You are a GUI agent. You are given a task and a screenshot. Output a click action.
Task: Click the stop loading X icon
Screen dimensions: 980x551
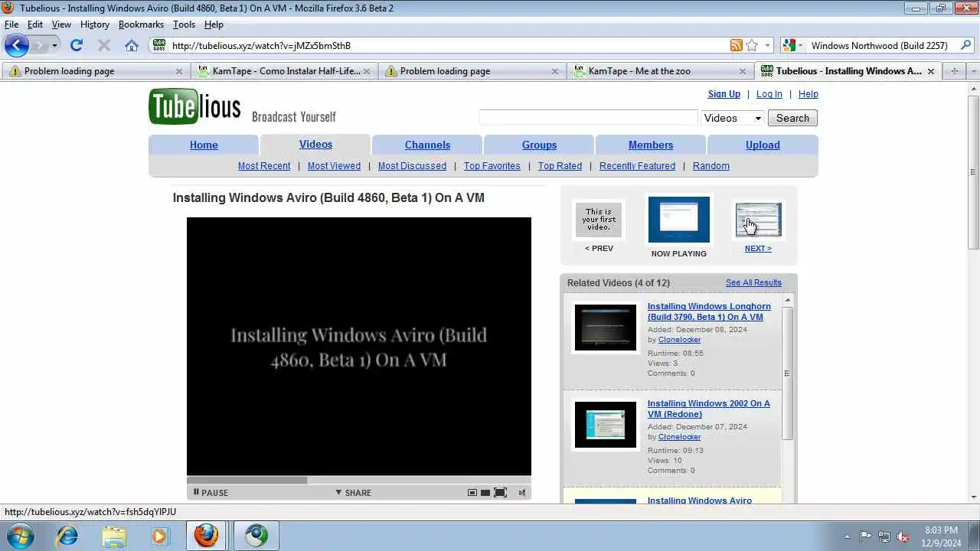[104, 46]
